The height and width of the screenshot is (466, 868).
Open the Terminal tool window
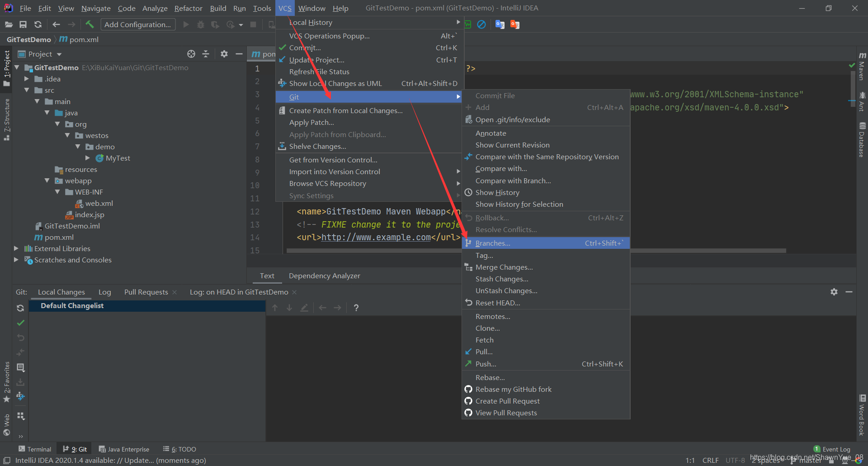[35, 449]
